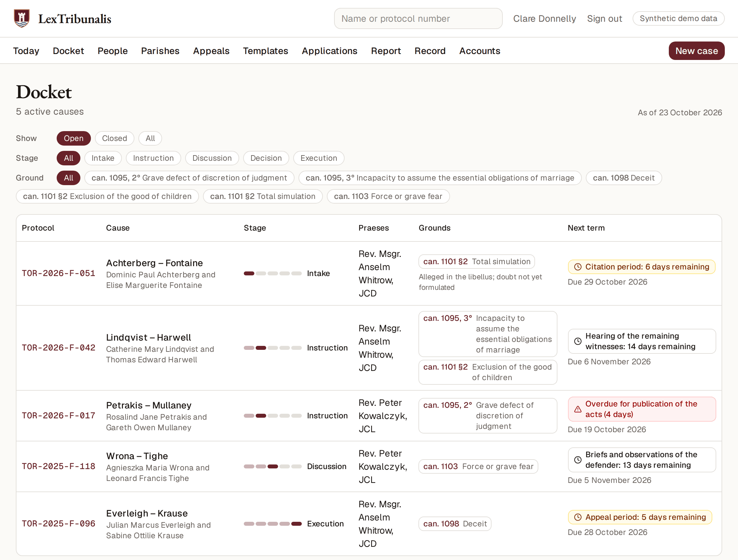The height and width of the screenshot is (560, 738).
Task: Click the clock icon beside Hearing of remaining witnesses
Action: point(578,341)
